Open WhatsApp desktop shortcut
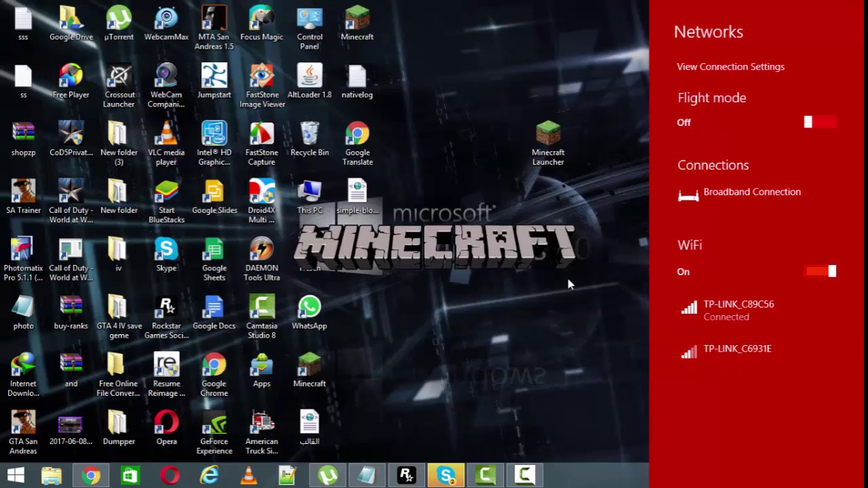The image size is (868, 488). (309, 312)
